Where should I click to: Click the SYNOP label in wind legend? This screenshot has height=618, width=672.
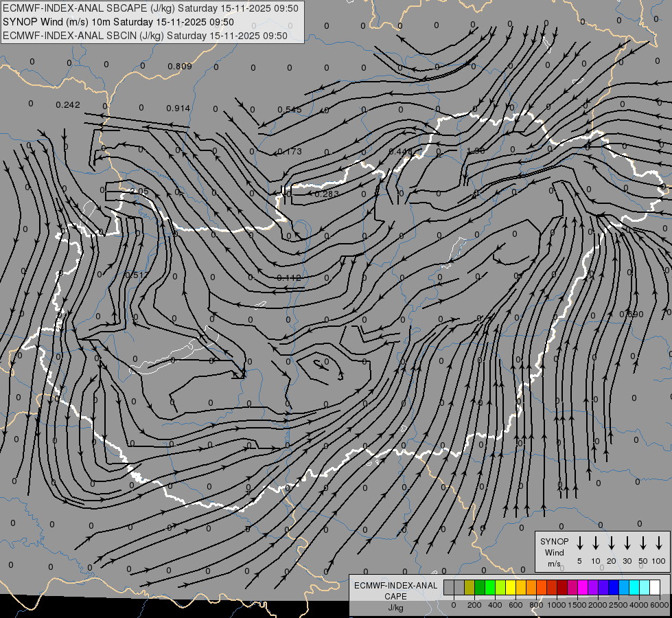pyautogui.click(x=554, y=541)
